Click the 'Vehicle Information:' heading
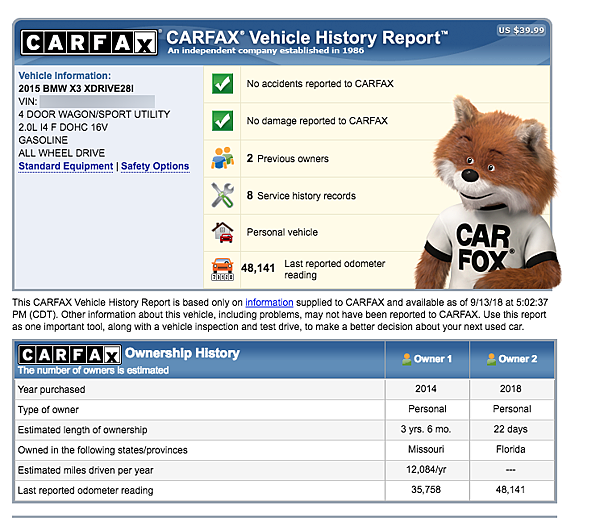The height and width of the screenshot is (518, 600). tap(64, 75)
